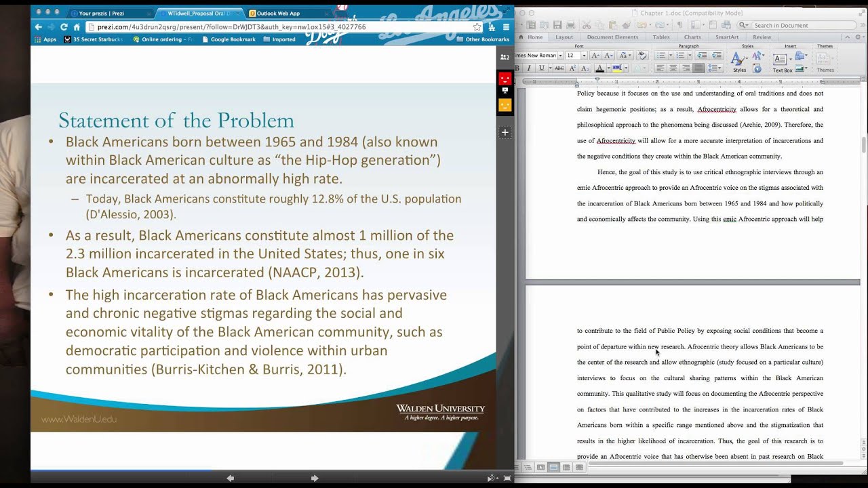Toggle Italic formatting in Word
Image resolution: width=868 pixels, height=488 pixels.
coord(530,68)
